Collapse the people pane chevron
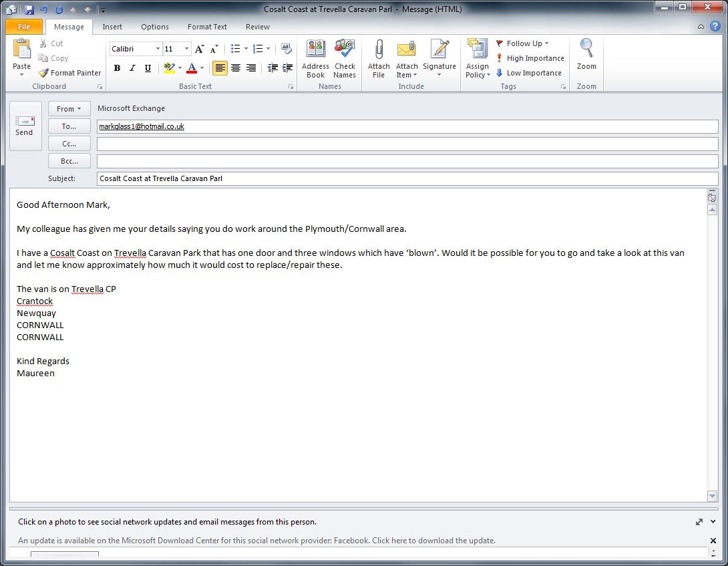Image resolution: width=728 pixels, height=566 pixels. (713, 522)
